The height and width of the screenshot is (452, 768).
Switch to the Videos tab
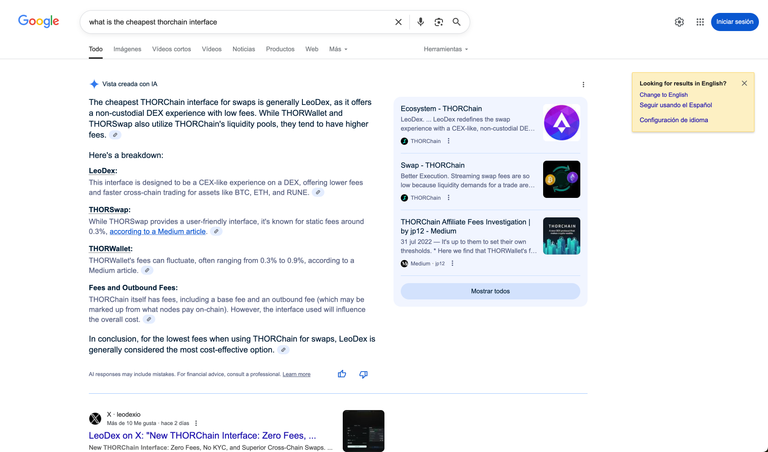tap(212, 49)
